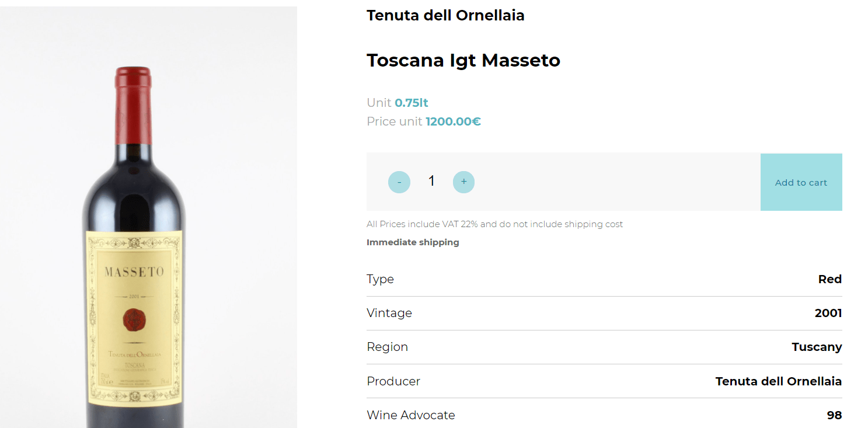Click the VAT 22% shipping cost notice
868x428 pixels.
click(494, 224)
